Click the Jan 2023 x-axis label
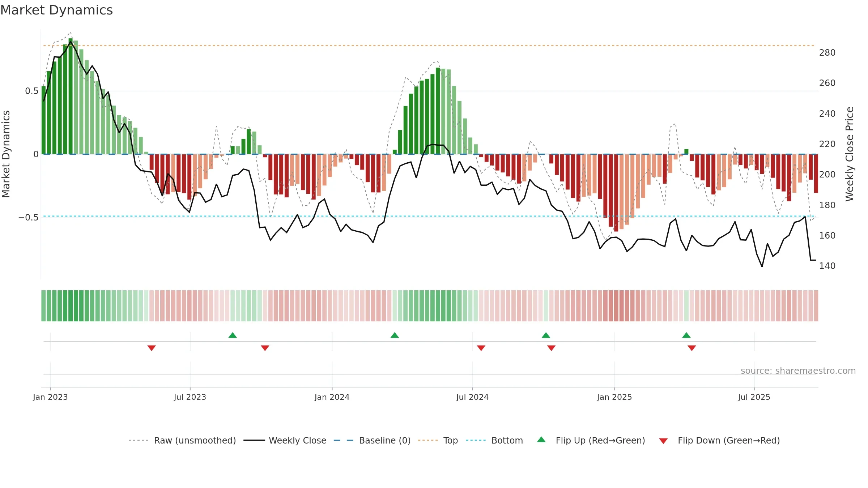Screen dimensions: 868x488 click(x=50, y=397)
